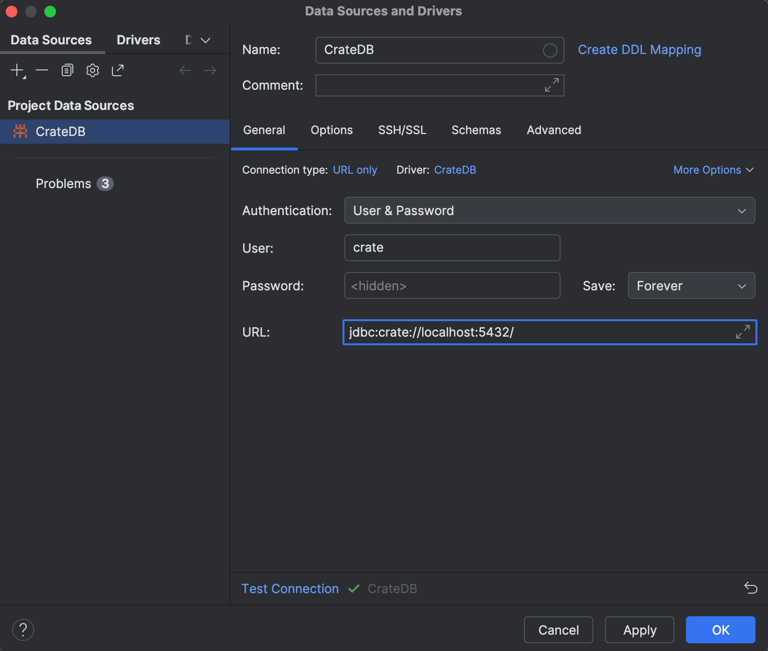Screen dimensions: 768x651
Task: Click the CrateDB logo icon in sidebar
Action: click(20, 131)
